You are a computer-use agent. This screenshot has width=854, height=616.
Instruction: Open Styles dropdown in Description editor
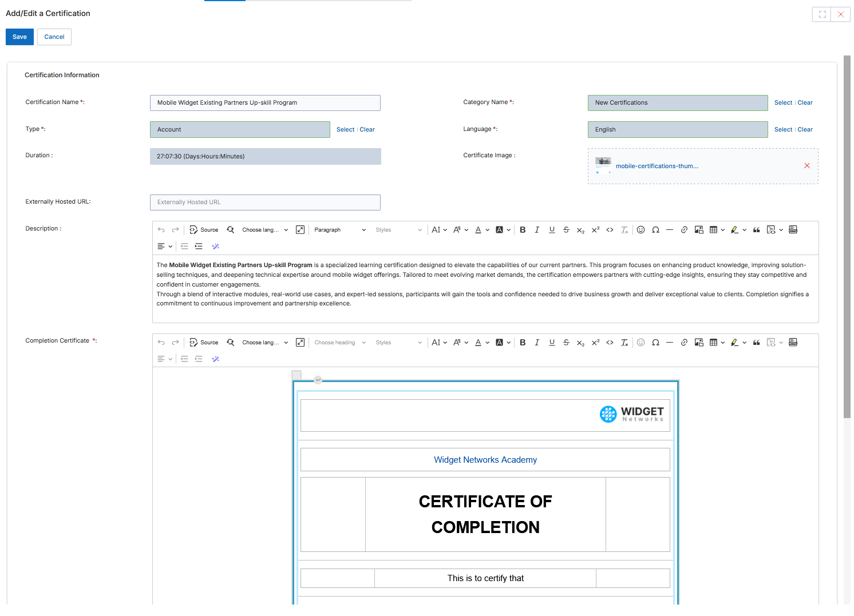click(398, 230)
